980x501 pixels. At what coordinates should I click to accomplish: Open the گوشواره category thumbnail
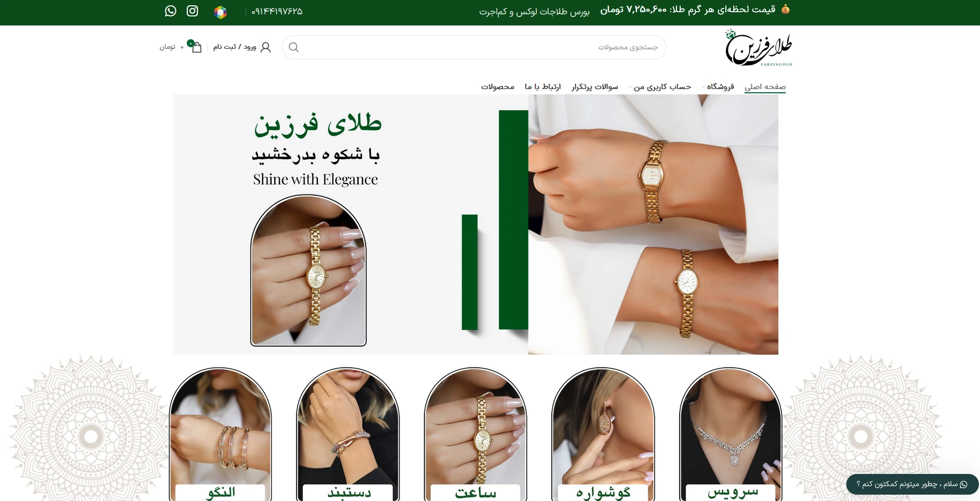click(x=603, y=435)
